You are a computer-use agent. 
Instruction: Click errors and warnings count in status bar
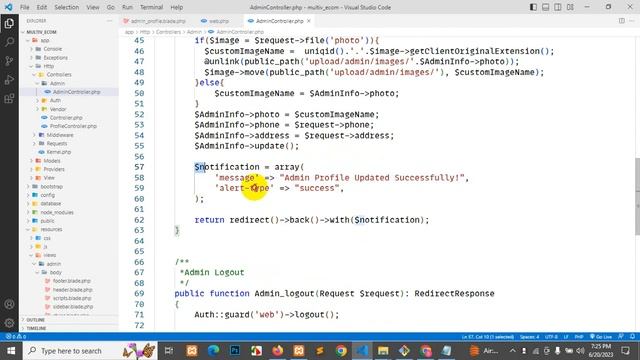16,337
